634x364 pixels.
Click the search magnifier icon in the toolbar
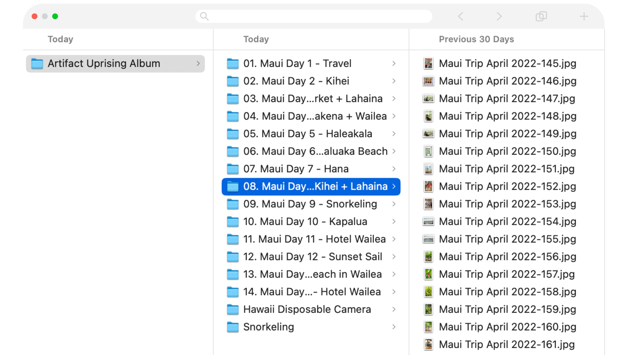(204, 16)
